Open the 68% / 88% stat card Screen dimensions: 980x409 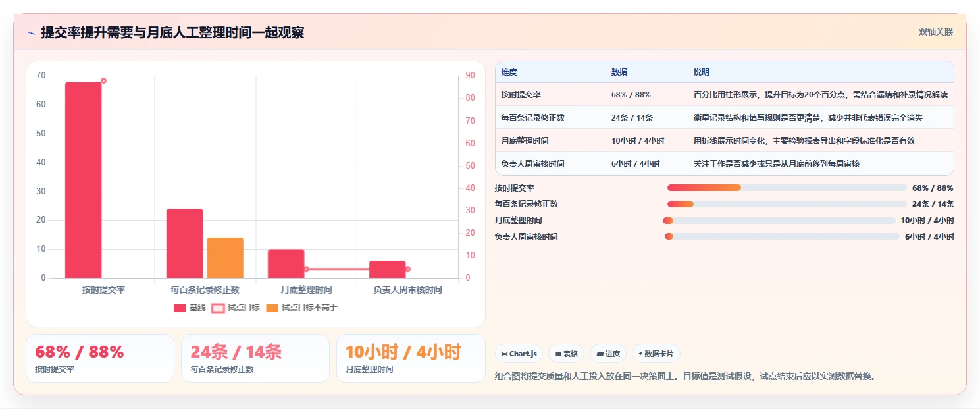pyautogui.click(x=100, y=358)
